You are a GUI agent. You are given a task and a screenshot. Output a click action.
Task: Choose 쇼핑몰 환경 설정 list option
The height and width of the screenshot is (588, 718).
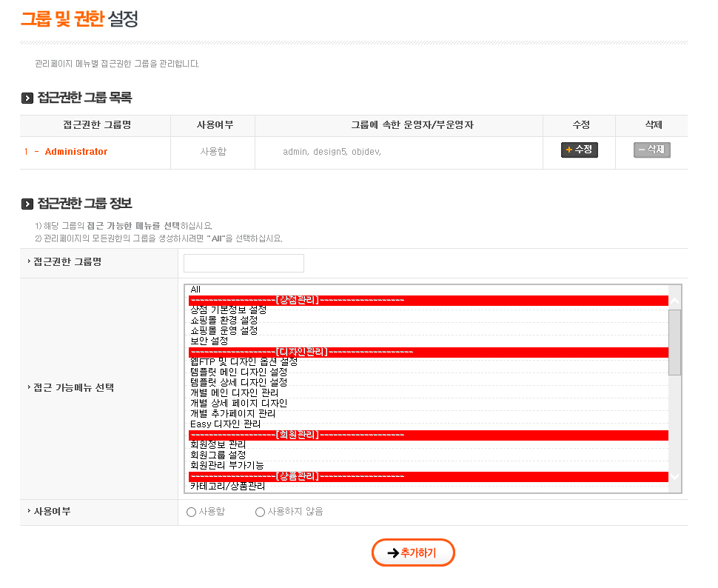(224, 321)
